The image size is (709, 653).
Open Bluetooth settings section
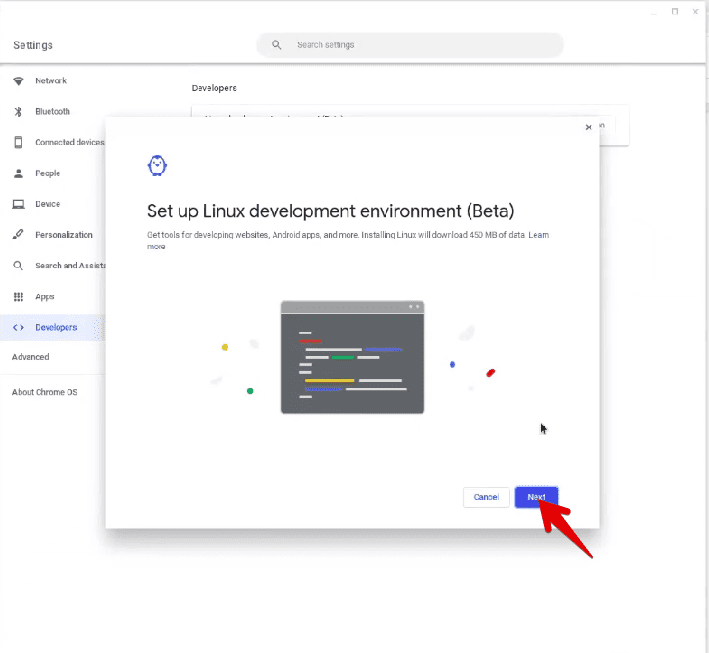52,112
